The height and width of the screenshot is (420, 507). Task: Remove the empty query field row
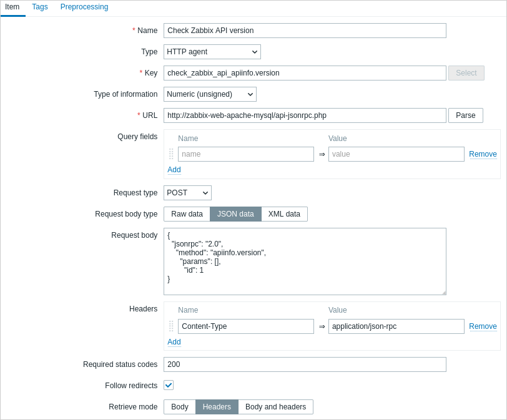point(483,154)
